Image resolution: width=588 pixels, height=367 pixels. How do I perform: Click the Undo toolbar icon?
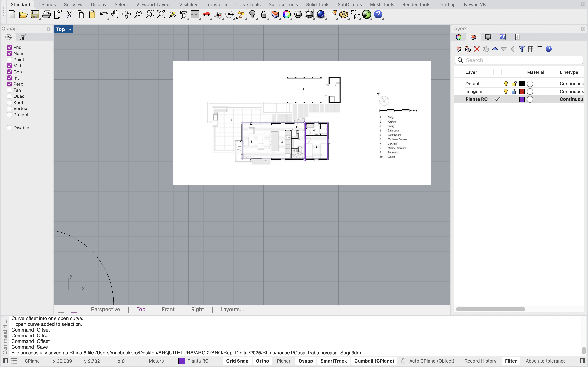tap(104, 14)
